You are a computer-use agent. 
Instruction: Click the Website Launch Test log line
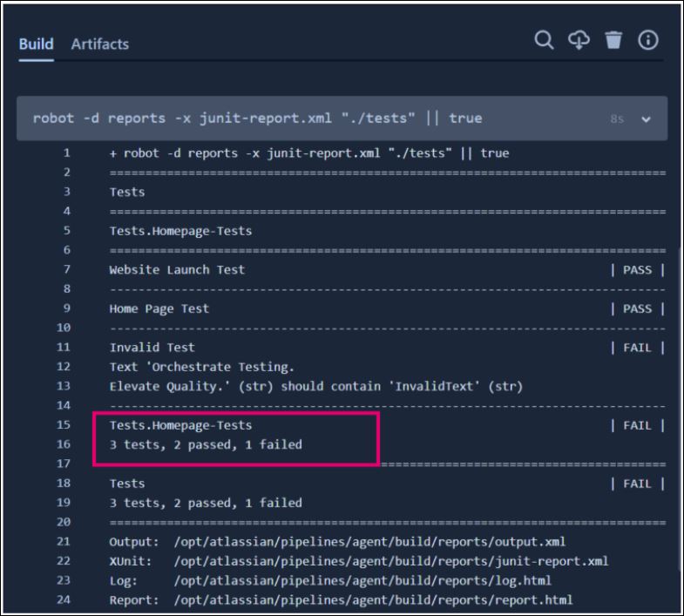coord(177,270)
